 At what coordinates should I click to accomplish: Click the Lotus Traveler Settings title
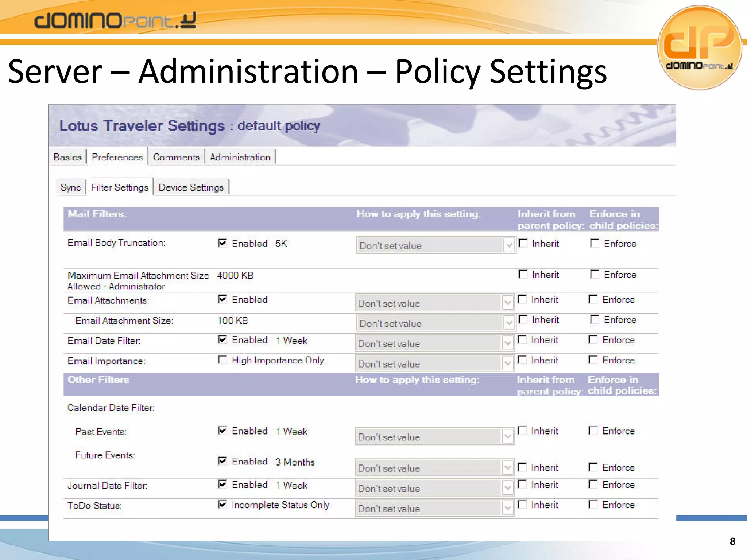click(x=142, y=126)
